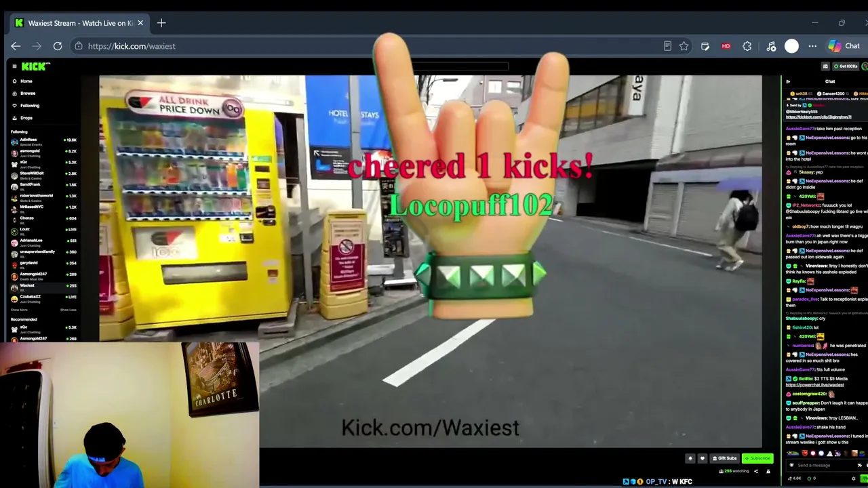
Task: Collapse the chat panel arrow
Action: point(788,81)
